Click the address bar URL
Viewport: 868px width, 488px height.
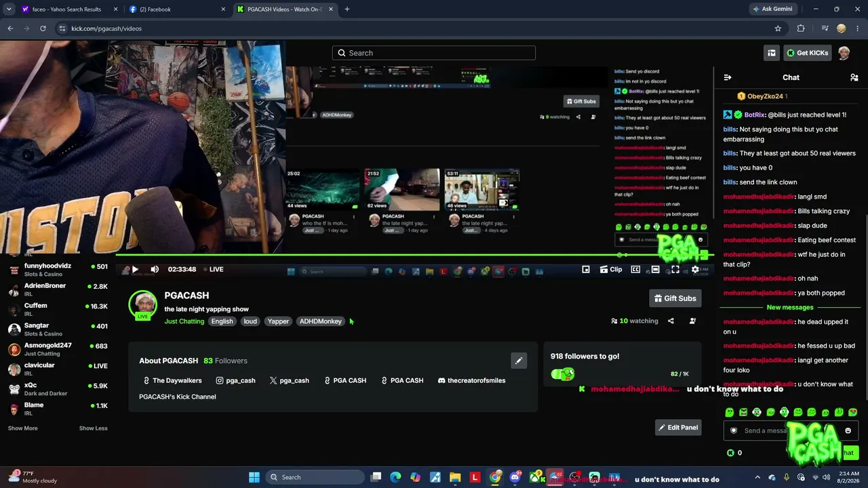106,28
